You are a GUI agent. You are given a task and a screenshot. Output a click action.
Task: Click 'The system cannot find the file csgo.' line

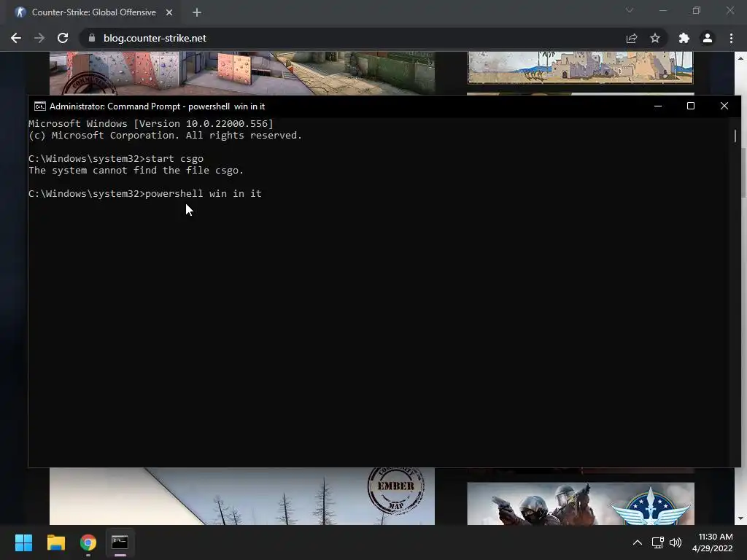click(136, 171)
